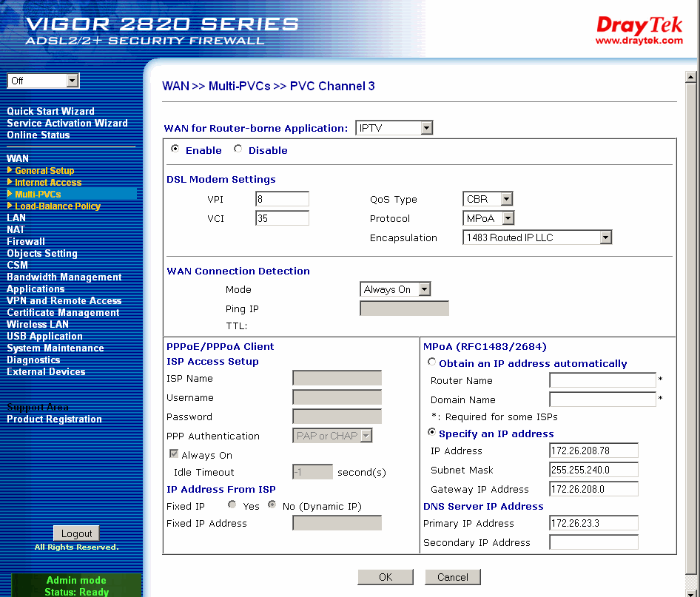
Task: Open the QoS Type dropdown
Action: 488,199
